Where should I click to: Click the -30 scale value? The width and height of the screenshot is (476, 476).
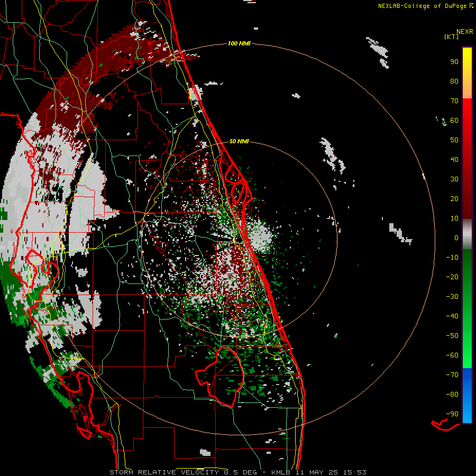coord(452,297)
